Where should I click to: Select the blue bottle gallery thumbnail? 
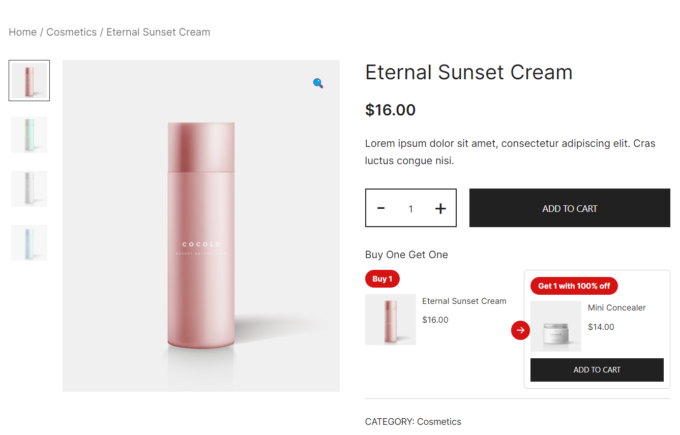(x=29, y=242)
